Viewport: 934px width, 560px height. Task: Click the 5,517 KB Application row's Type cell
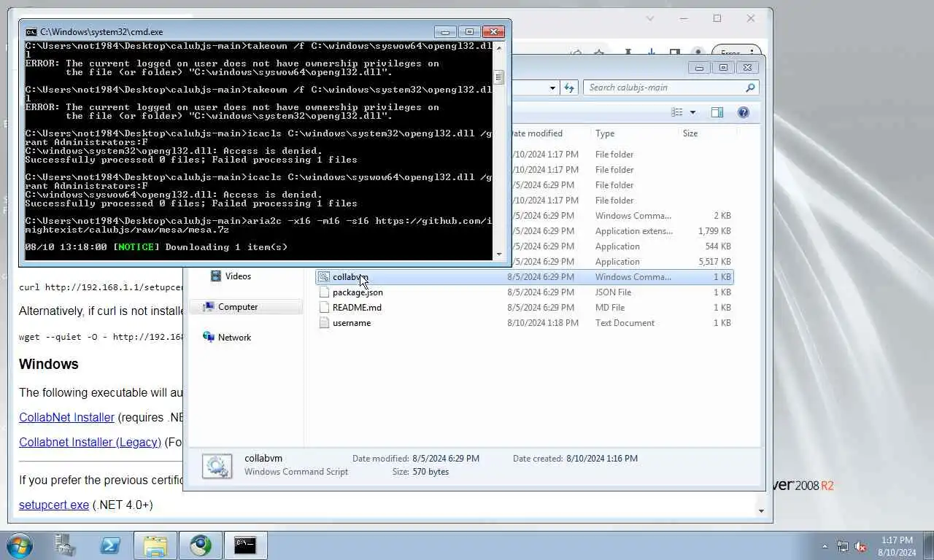[x=617, y=262]
